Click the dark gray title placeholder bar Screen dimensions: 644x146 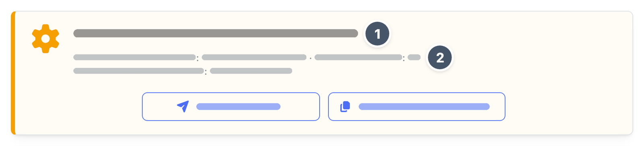click(x=216, y=33)
